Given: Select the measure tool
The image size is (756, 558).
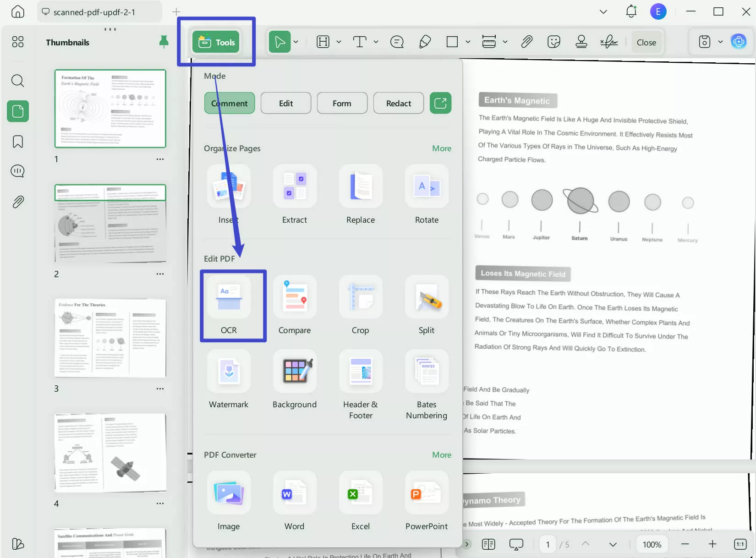Looking at the screenshot, I should (x=489, y=42).
